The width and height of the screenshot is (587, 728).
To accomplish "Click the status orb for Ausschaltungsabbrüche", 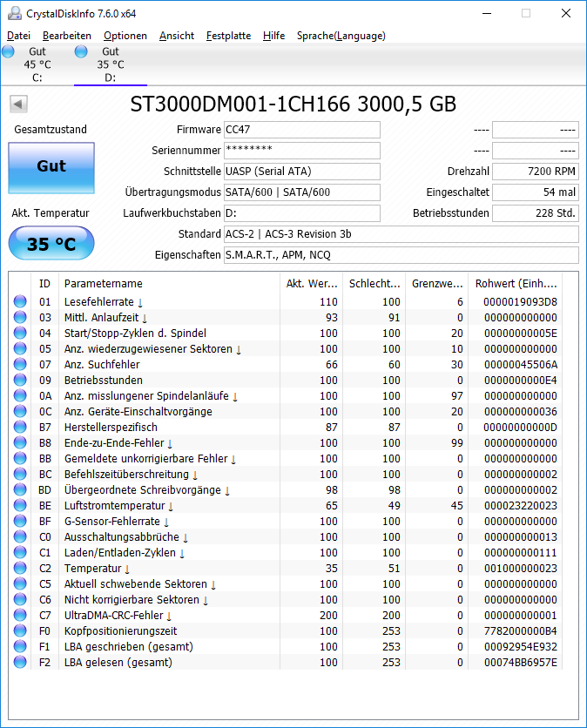I will coord(20,536).
